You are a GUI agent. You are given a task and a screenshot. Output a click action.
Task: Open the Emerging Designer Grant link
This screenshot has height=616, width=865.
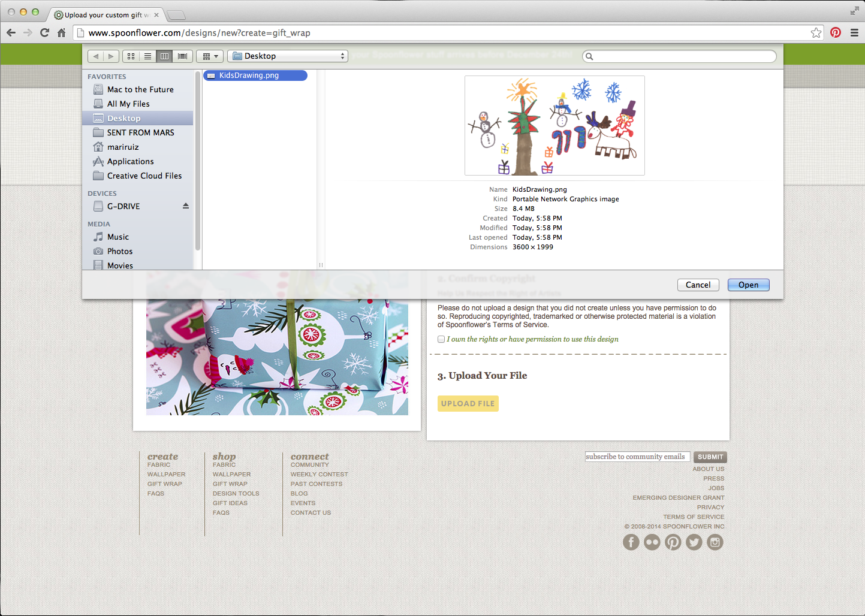[x=679, y=498]
